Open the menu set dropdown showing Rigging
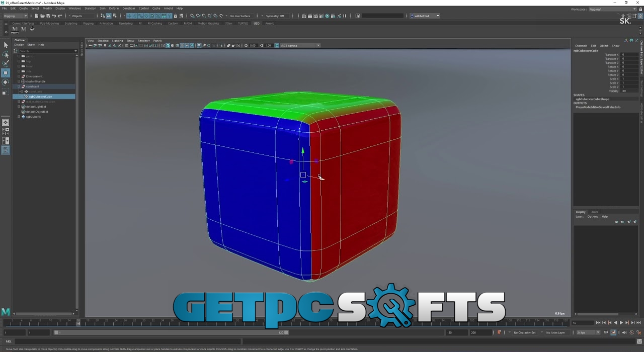 pos(16,16)
